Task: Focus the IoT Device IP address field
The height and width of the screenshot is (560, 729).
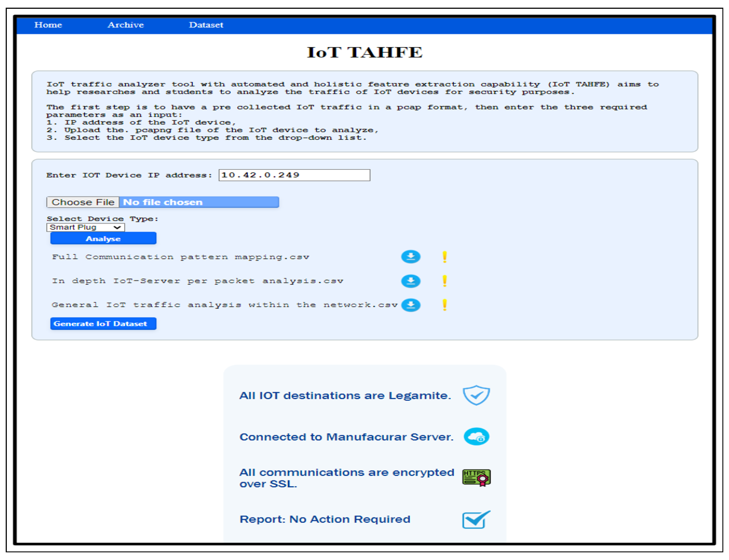Action: [294, 175]
